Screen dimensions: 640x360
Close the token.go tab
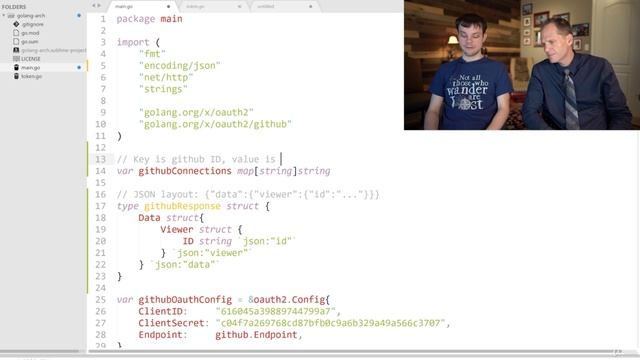click(239, 7)
